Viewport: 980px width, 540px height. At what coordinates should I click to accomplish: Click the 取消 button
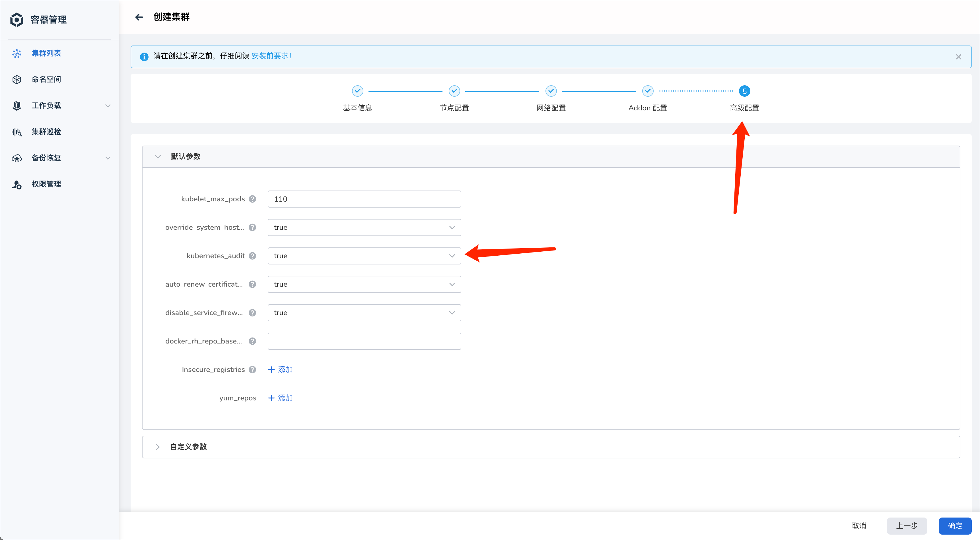(x=859, y=526)
